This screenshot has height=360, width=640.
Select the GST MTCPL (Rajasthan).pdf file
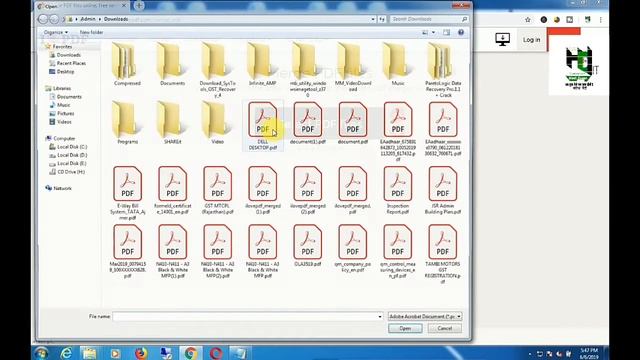(x=218, y=190)
